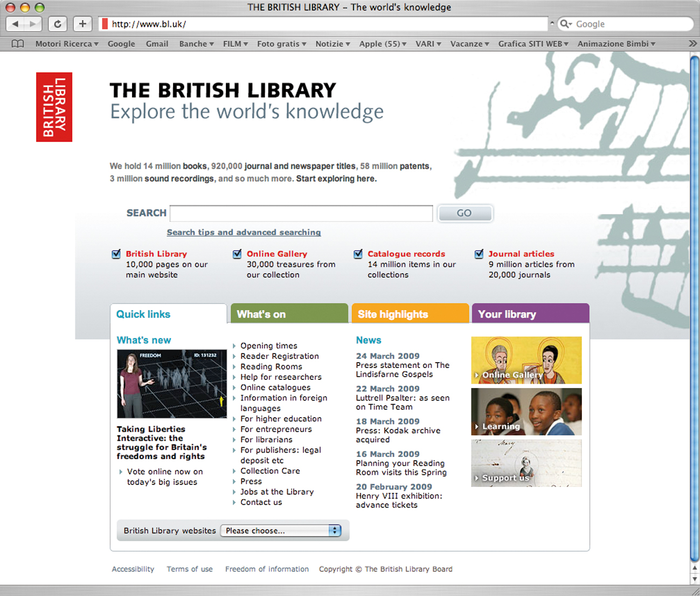Reload the page with the refresh icon
Screen dimensions: 700x596
(58, 24)
